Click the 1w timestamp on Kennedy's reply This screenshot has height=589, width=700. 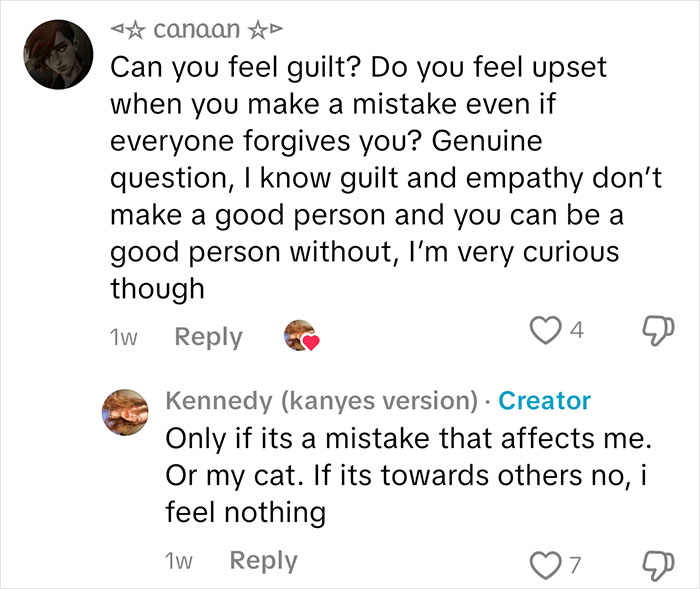[178, 561]
